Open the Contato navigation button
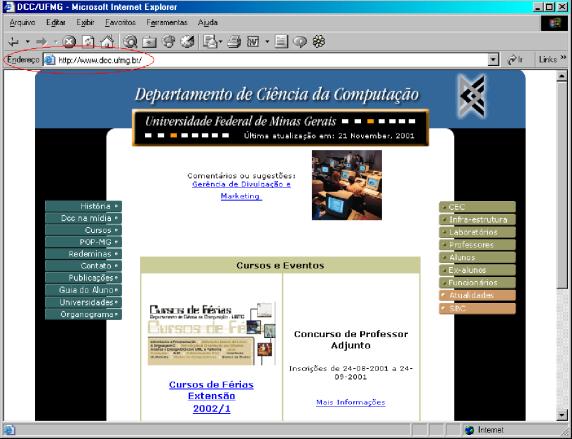The width and height of the screenshot is (572, 439). click(83, 266)
